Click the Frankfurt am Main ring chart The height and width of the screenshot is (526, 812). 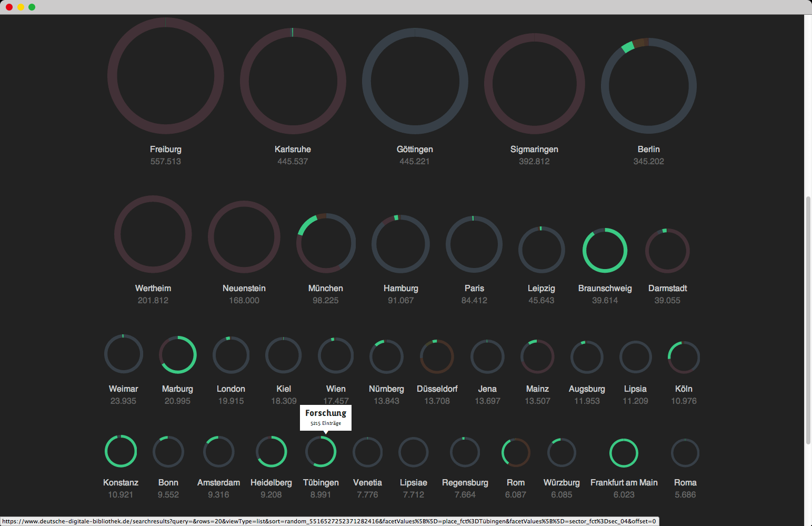[x=624, y=453]
